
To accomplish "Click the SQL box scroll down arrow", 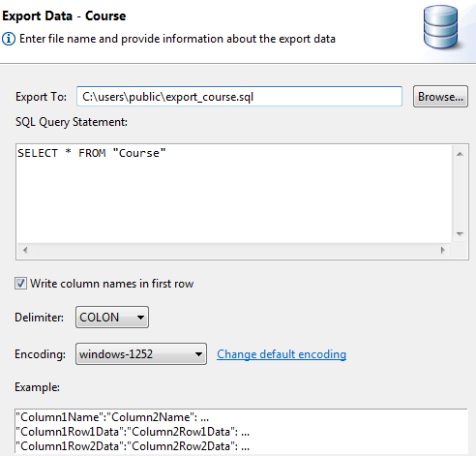I will pos(460,234).
